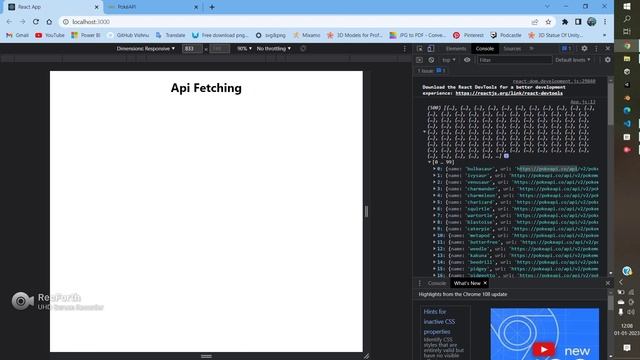Expand the 3: charmander object entry
This screenshot has width=640, height=360.
click(x=434, y=189)
